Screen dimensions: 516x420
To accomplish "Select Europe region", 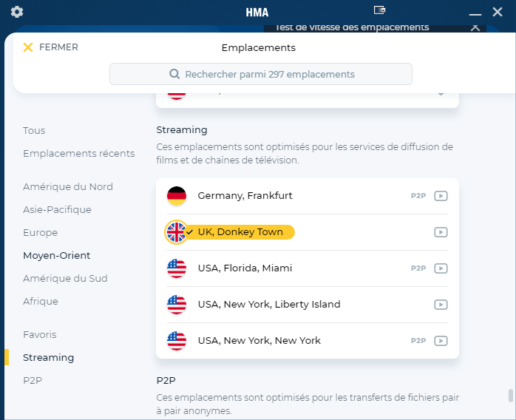I will click(x=40, y=233).
